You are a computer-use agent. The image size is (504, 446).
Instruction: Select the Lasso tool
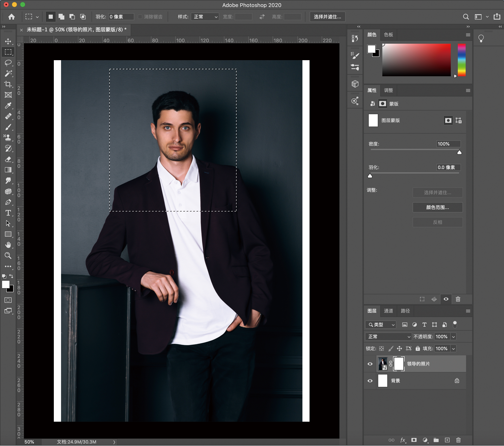tap(8, 63)
